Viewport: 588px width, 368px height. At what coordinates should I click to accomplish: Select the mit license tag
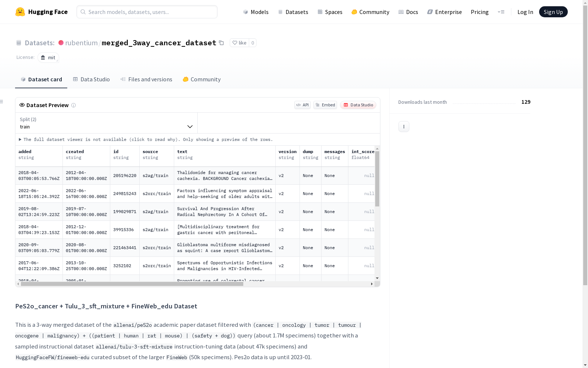[48, 57]
